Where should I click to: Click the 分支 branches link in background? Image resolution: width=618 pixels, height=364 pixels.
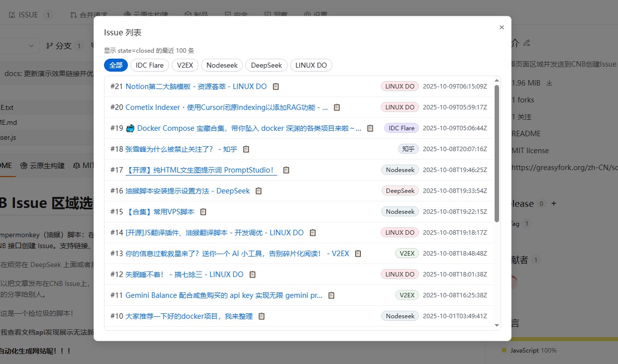[64, 46]
